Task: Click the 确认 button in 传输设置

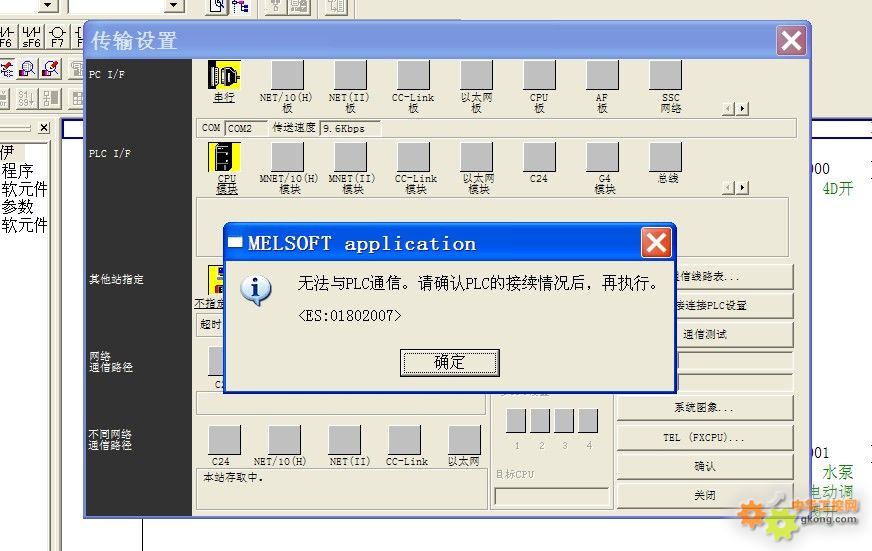Action: click(705, 466)
